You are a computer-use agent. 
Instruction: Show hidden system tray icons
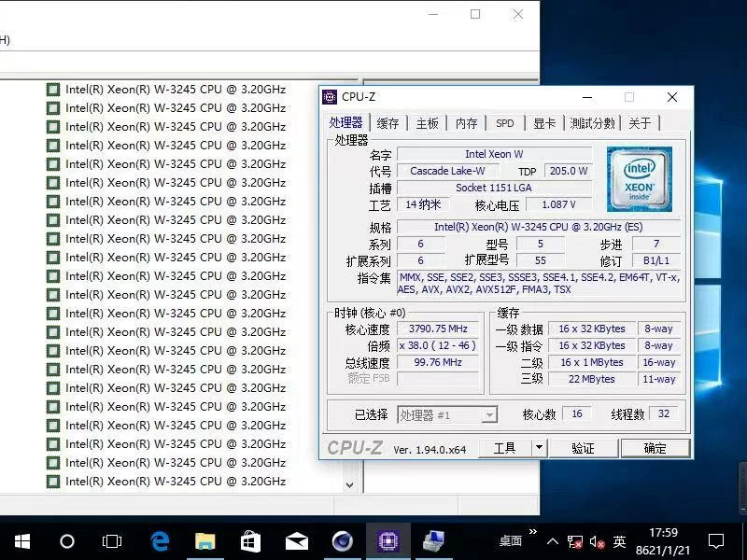(x=554, y=541)
